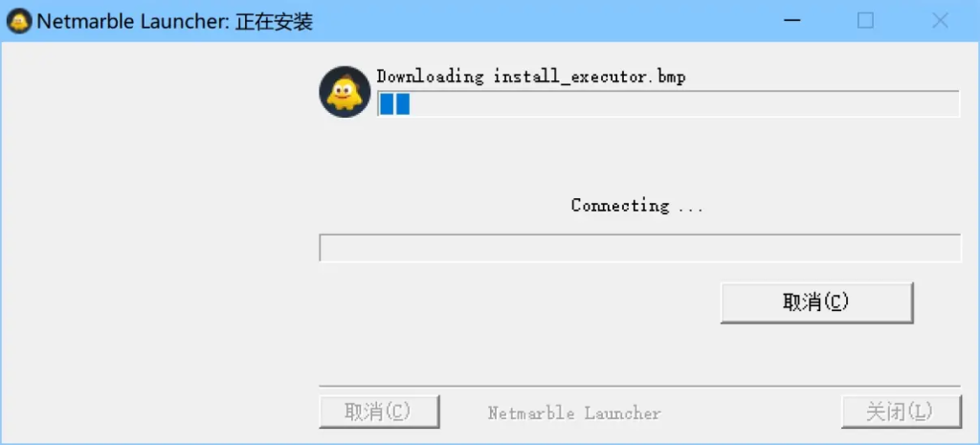Screen dimensions: 980x445
Task: Click the greyed-out maximize window button
Action: click(865, 21)
